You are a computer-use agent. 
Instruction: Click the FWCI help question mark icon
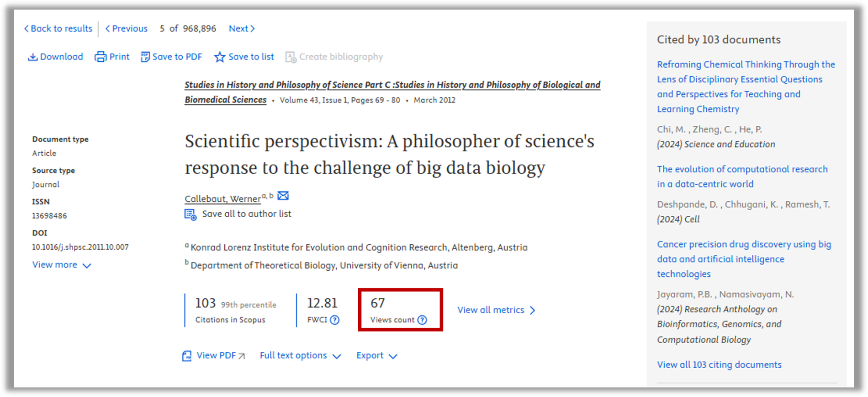335,320
